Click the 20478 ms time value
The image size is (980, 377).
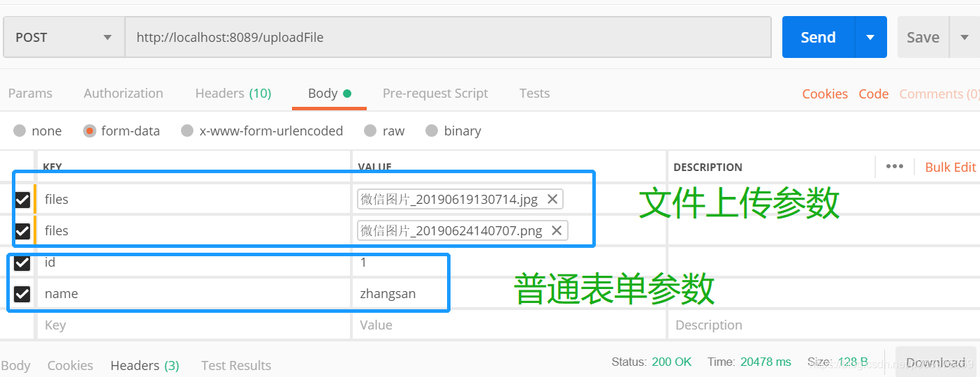[x=766, y=362]
